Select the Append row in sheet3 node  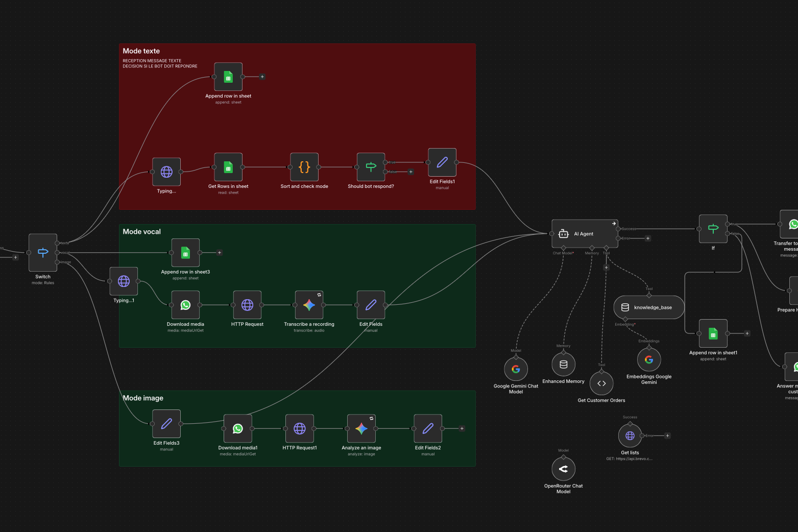click(x=185, y=253)
